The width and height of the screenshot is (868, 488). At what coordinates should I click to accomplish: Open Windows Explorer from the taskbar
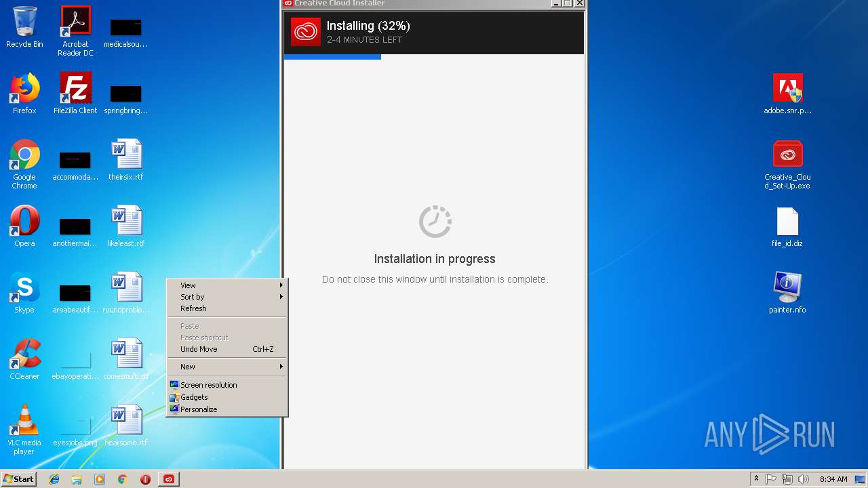[x=77, y=479]
